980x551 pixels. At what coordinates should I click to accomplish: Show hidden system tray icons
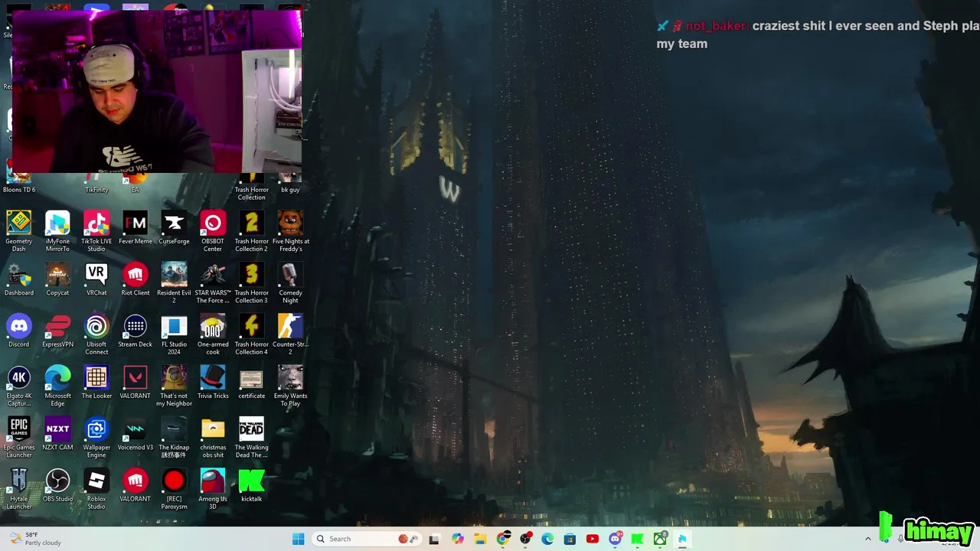[867, 539]
